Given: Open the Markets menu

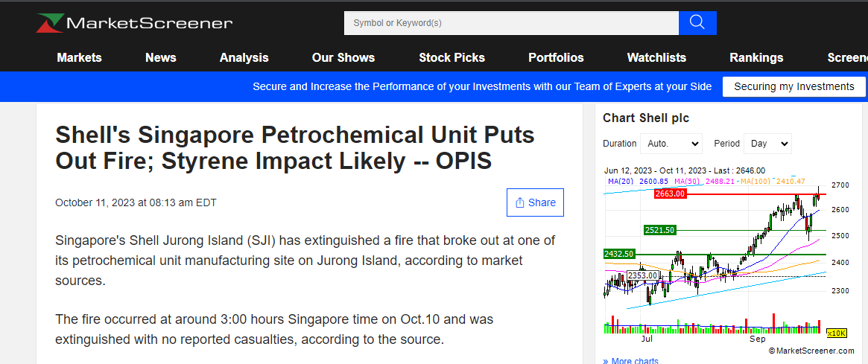Looking at the screenshot, I should (x=79, y=57).
